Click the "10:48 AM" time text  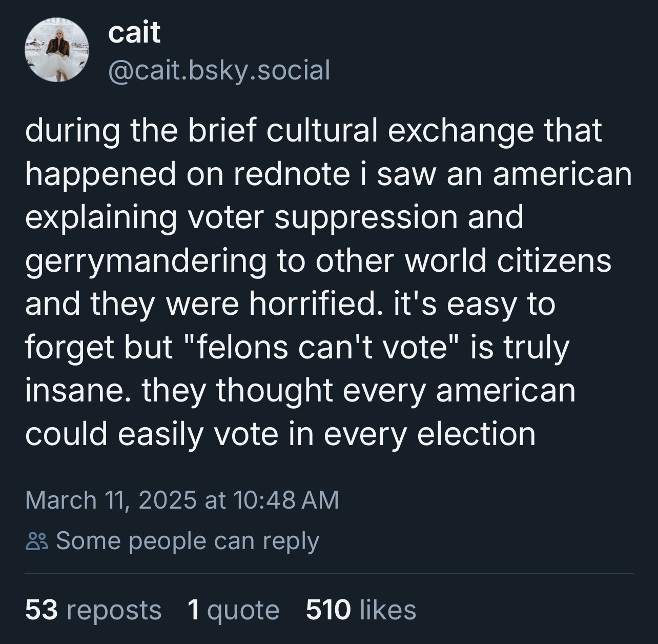pyautogui.click(x=286, y=500)
